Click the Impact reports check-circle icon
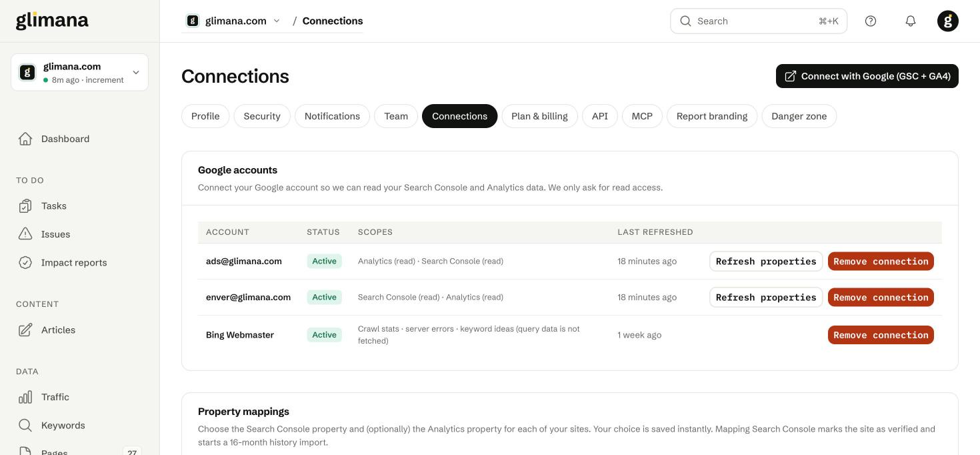The height and width of the screenshot is (455, 980). pyautogui.click(x=25, y=263)
